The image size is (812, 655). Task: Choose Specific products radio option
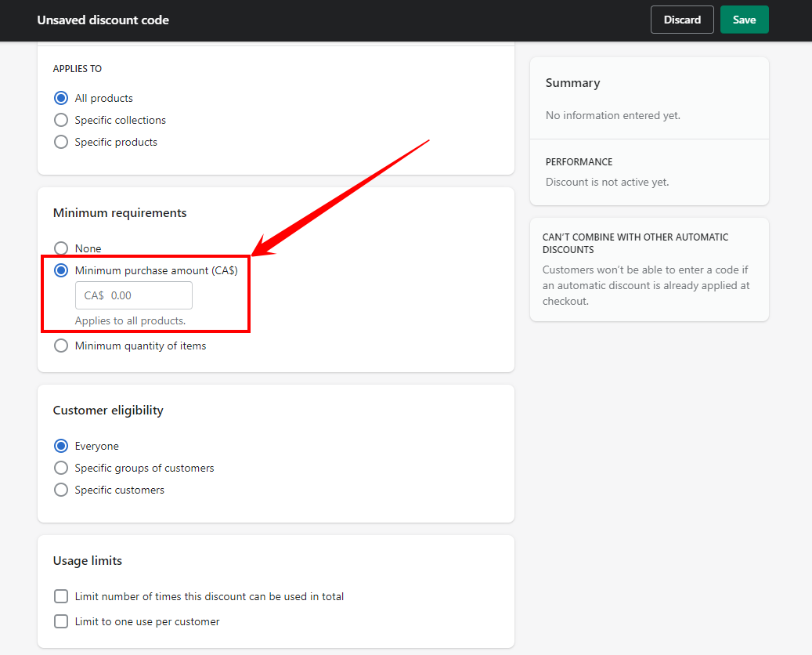click(61, 142)
